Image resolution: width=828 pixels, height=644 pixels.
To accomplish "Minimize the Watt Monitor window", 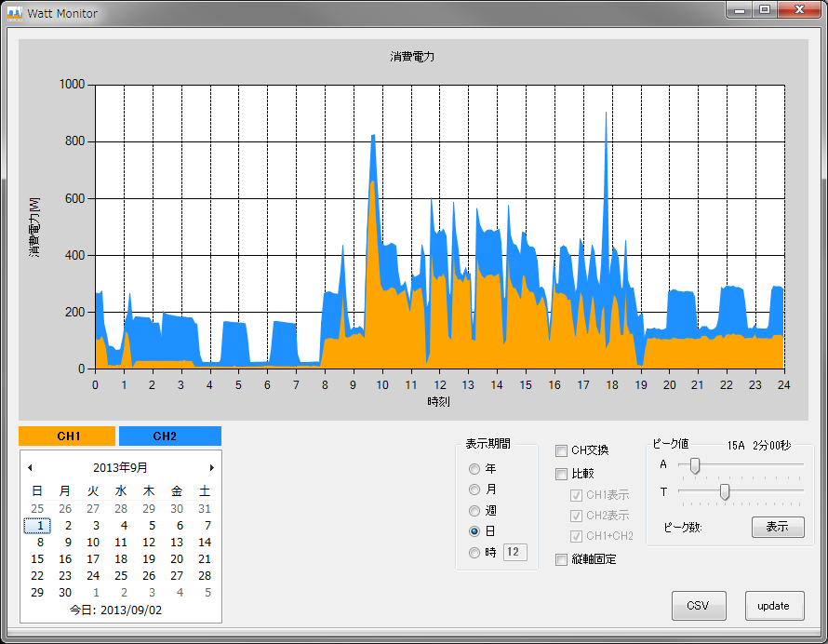I will pos(740,10).
